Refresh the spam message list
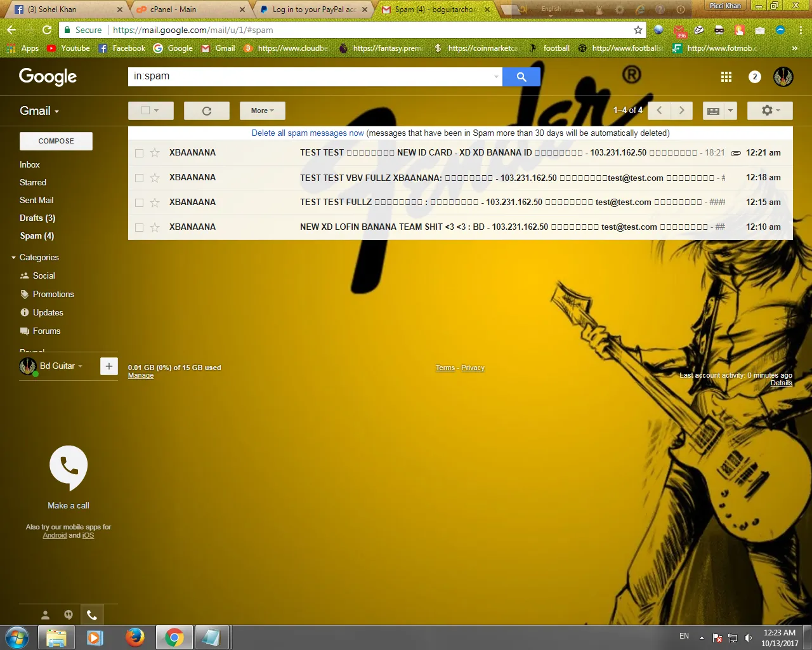Screen dimensions: 812x650 pyautogui.click(x=207, y=110)
